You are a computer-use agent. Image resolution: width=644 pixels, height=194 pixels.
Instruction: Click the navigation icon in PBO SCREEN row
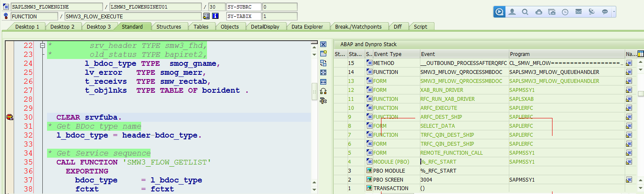pyautogui.click(x=629, y=180)
